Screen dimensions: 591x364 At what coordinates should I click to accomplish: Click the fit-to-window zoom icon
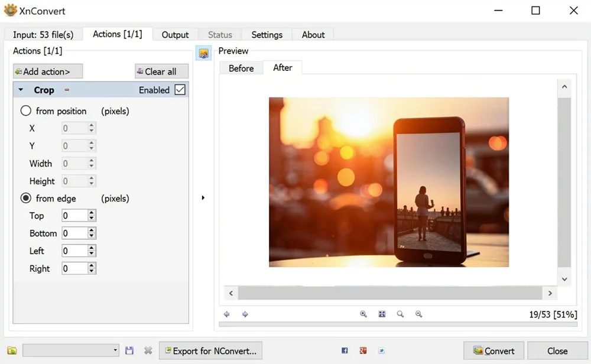click(382, 314)
